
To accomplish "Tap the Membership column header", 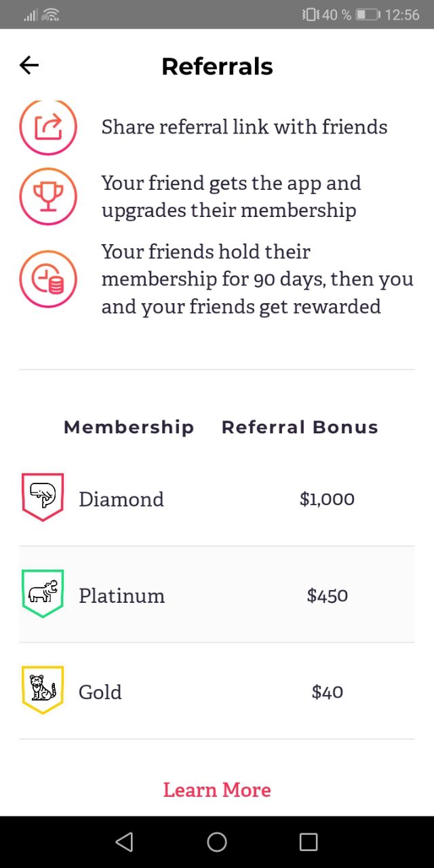I will (129, 427).
